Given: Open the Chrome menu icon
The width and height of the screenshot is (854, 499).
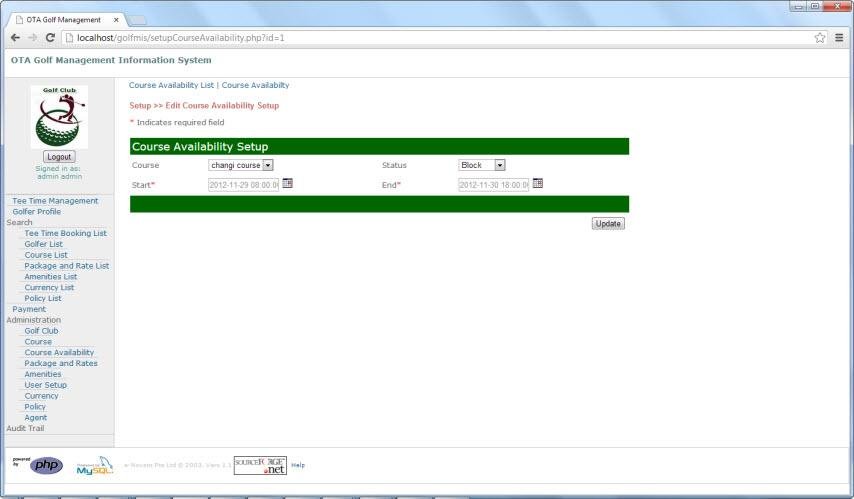Looking at the screenshot, I should click(839, 38).
